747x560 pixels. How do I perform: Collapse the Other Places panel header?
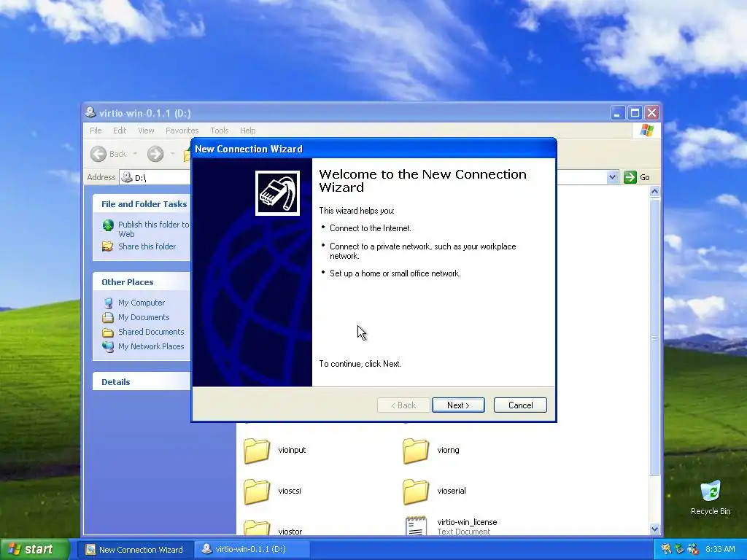coord(142,282)
